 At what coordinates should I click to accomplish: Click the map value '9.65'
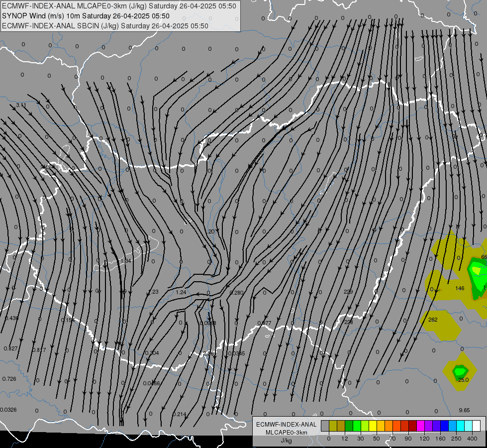[x=464, y=410]
